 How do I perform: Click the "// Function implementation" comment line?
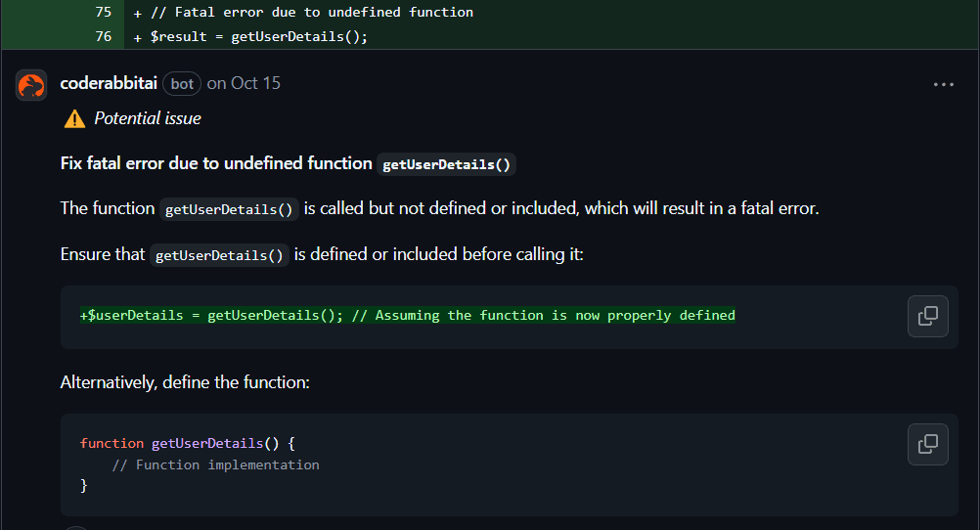[x=215, y=464]
